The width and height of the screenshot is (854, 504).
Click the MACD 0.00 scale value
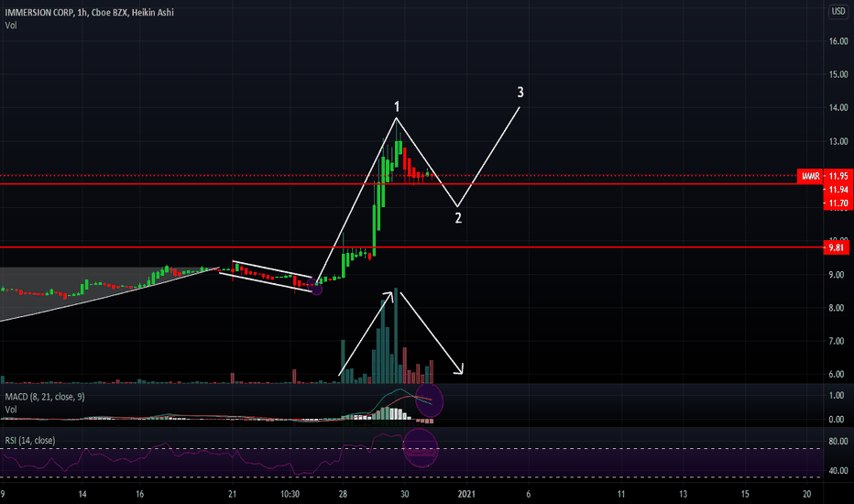[837, 420]
